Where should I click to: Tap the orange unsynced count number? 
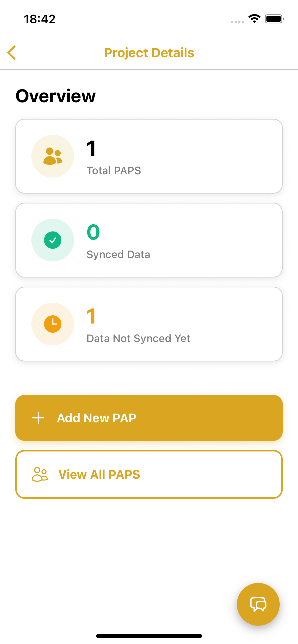click(x=91, y=316)
